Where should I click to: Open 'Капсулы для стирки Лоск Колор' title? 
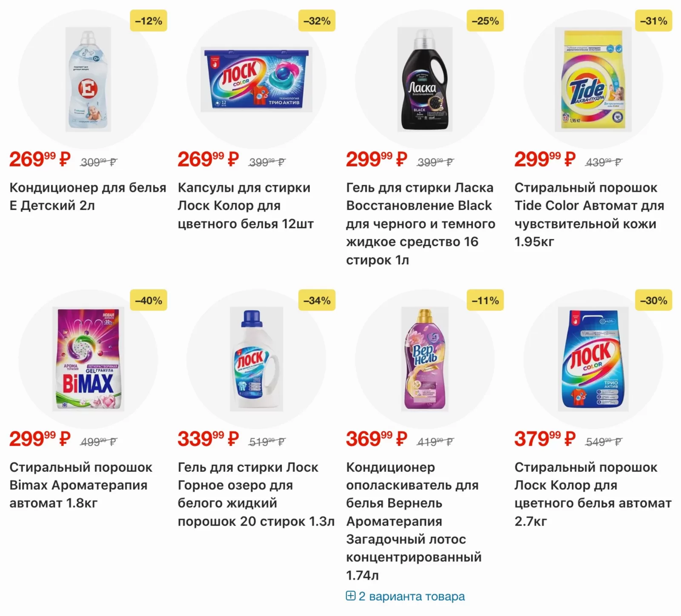[x=246, y=206]
